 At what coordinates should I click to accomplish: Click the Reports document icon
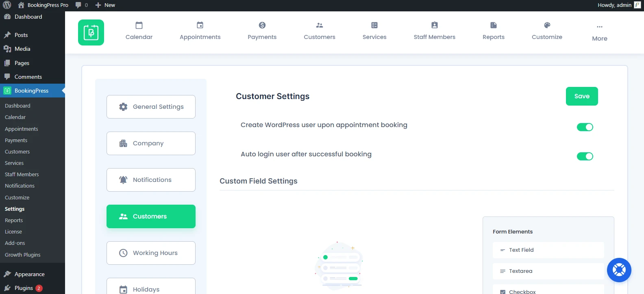click(x=494, y=25)
